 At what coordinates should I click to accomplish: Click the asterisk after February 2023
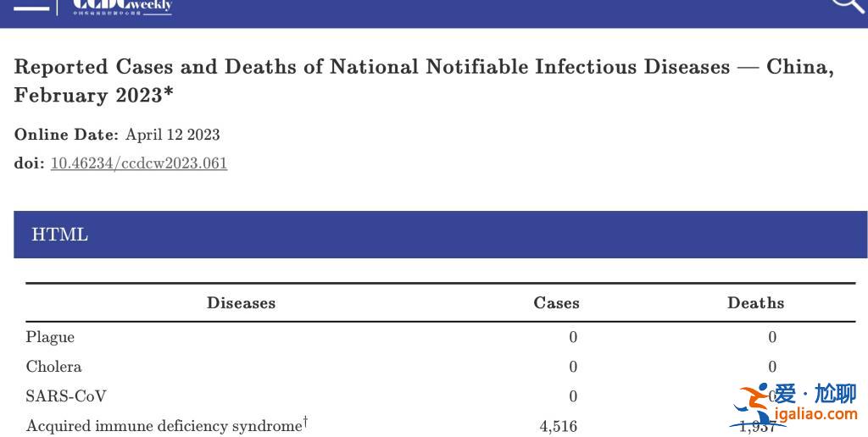coord(169,91)
